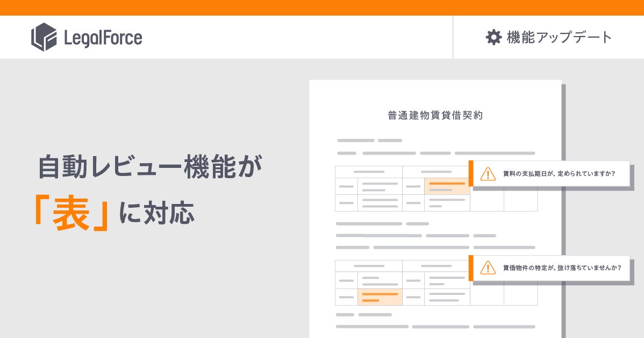
Task: Click the heading 自動レビュー機能が
Action: click(x=150, y=166)
